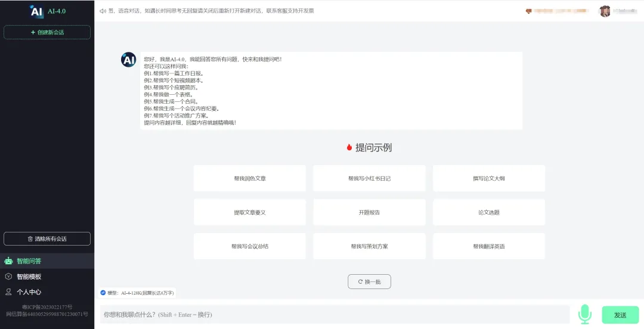Click the blue model icon before 模型
Viewport: 644px width, 329px height.
pos(103,293)
